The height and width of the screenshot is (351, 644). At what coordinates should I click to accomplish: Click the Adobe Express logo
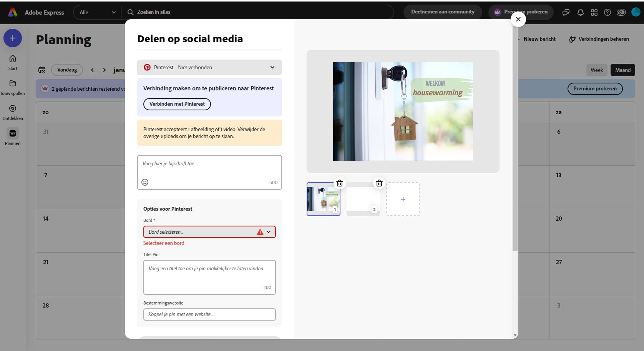pyautogui.click(x=13, y=12)
